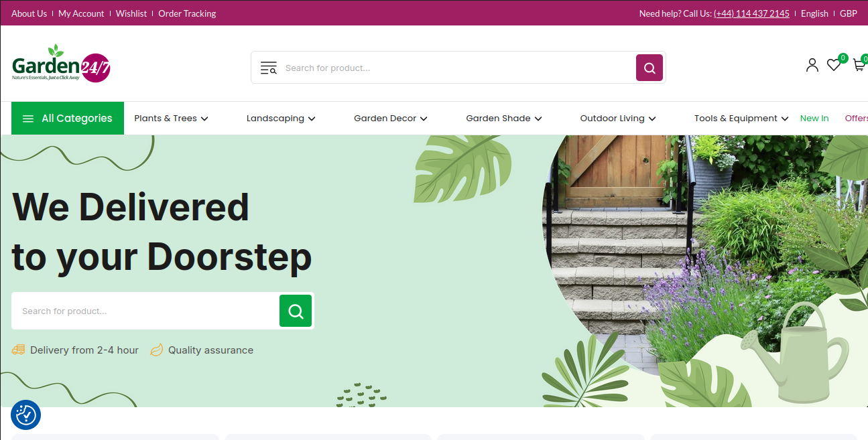Open the wishlist heart icon
The width and height of the screenshot is (868, 440).
(834, 65)
